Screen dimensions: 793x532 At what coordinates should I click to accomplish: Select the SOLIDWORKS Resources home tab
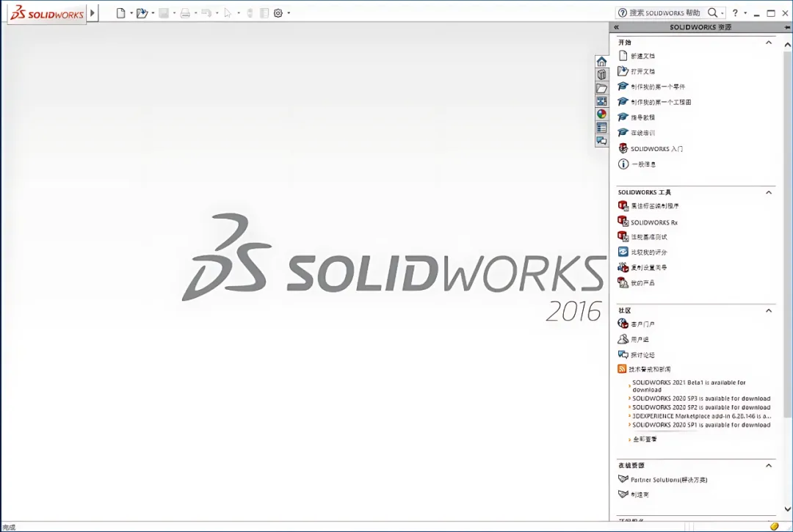[x=601, y=62]
